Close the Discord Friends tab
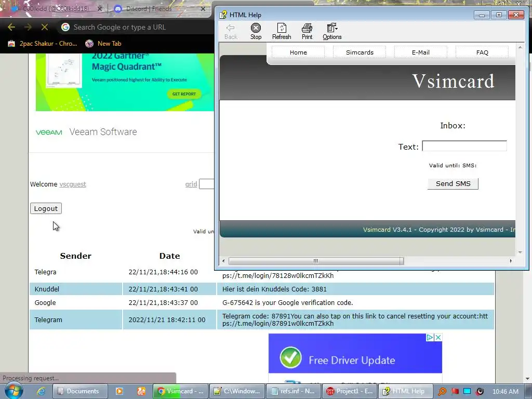The image size is (532, 399). click(203, 9)
